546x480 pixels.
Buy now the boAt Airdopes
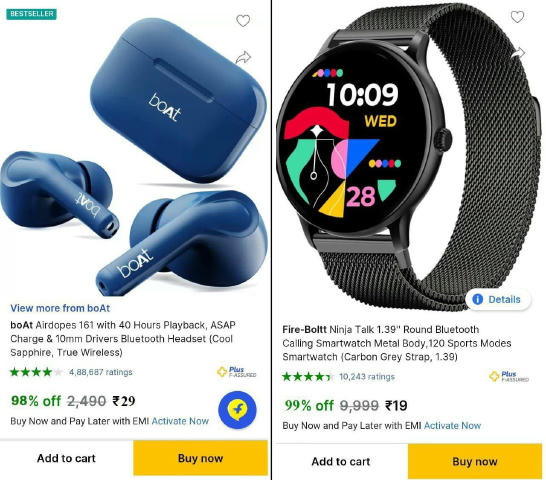click(x=200, y=458)
